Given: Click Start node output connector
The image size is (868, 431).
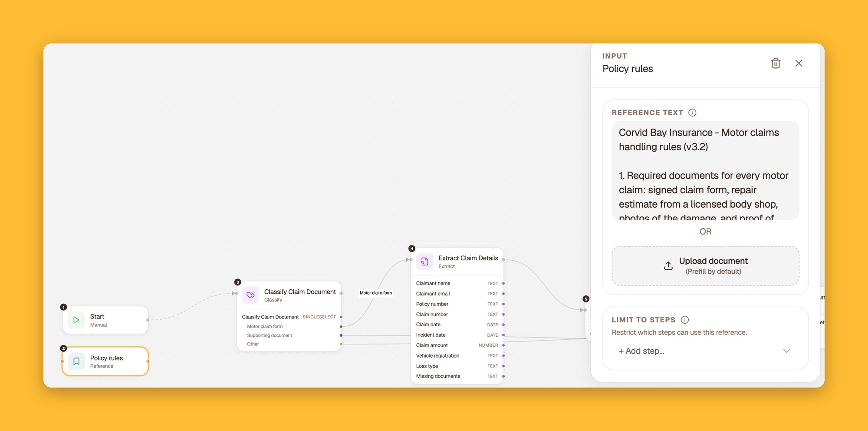Looking at the screenshot, I should [148, 320].
